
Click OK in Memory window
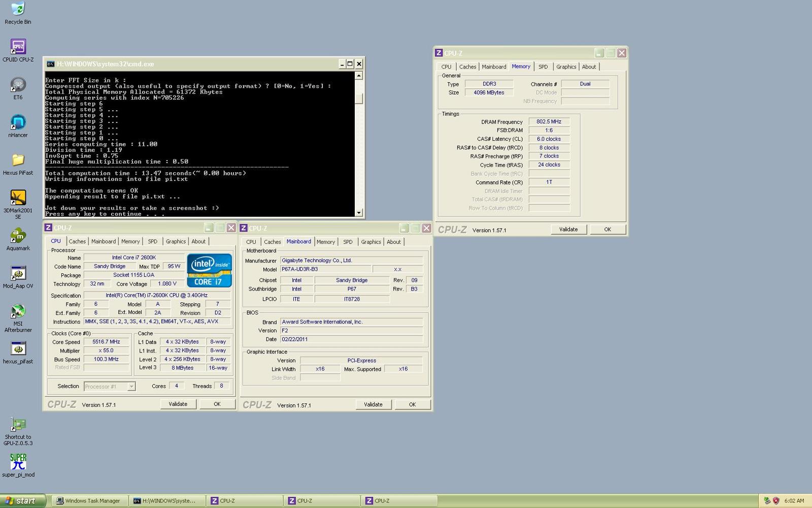[607, 229]
